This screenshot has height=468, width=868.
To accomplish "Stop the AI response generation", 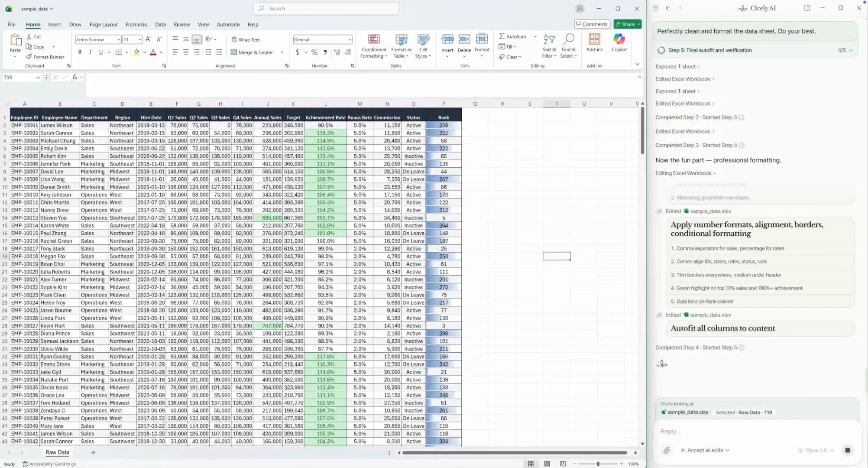I will [x=848, y=450].
